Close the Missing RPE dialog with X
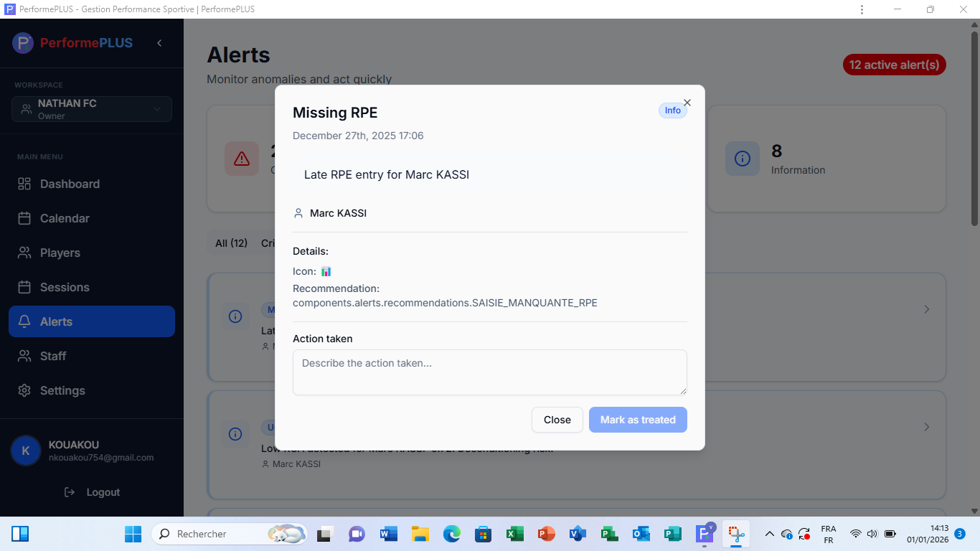Viewport: 980px width, 551px height. [x=687, y=103]
